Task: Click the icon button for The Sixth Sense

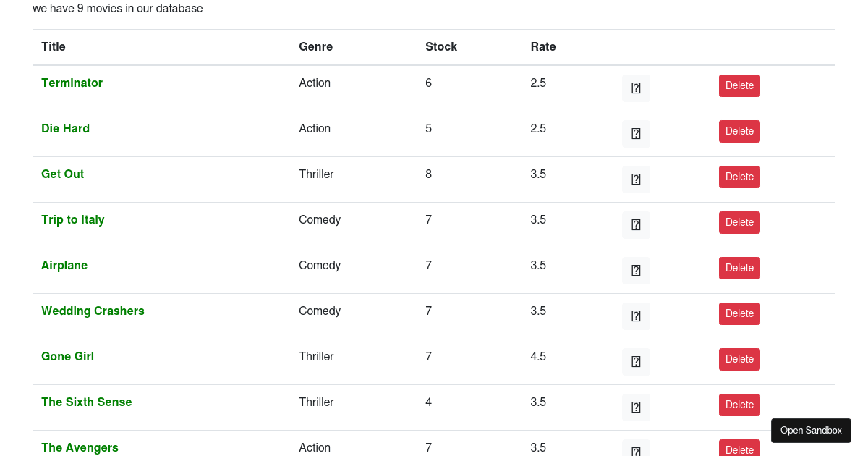Action: pos(636,408)
